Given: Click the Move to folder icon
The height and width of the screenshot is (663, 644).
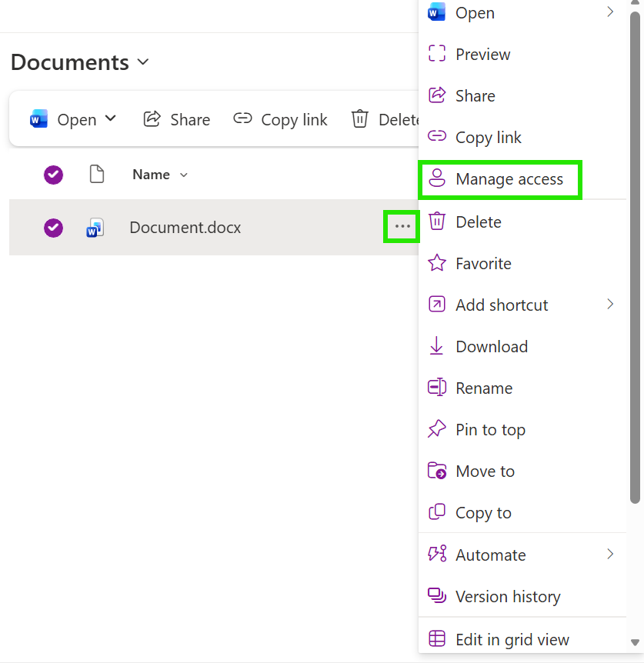Looking at the screenshot, I should tap(437, 470).
